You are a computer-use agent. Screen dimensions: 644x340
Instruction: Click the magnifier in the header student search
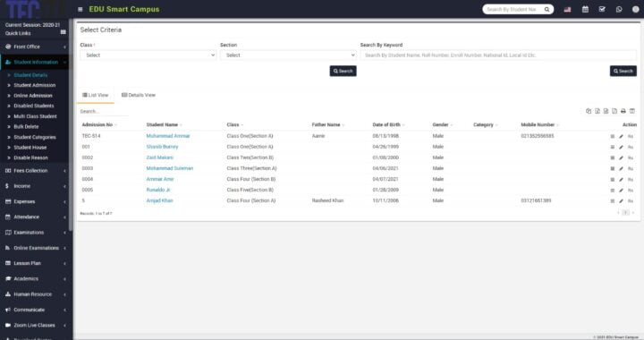(x=547, y=10)
